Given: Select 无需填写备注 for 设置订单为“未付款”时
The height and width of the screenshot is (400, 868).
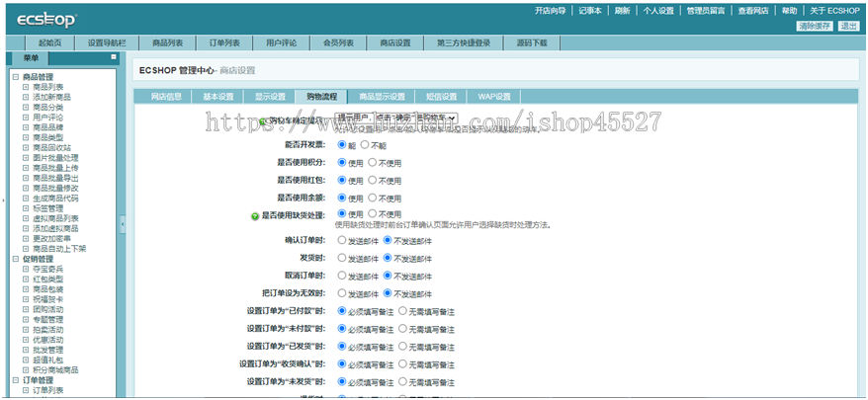Looking at the screenshot, I should tap(402, 329).
